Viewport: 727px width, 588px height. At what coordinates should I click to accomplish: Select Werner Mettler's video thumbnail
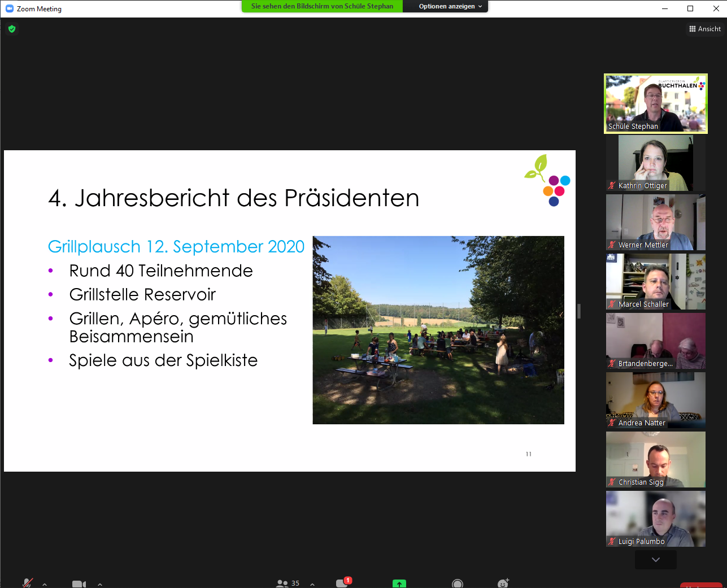(x=655, y=222)
